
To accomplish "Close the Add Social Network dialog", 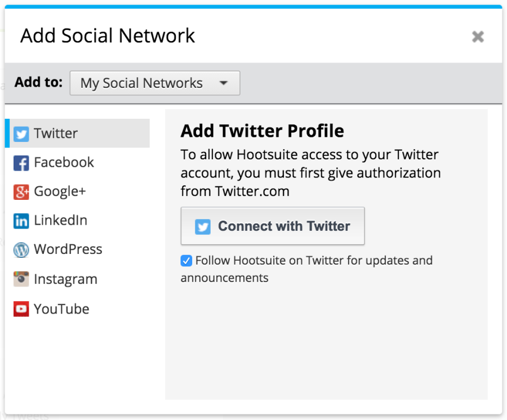I will pos(478,37).
